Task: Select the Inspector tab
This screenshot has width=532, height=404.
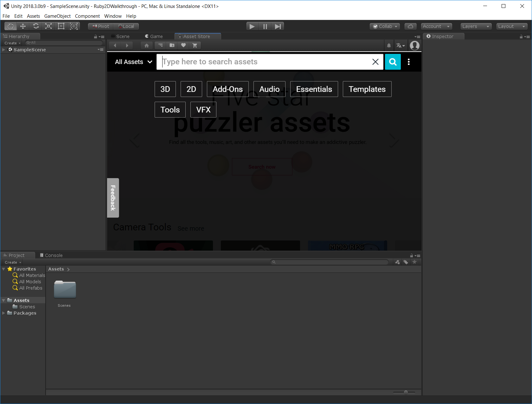Action: pyautogui.click(x=443, y=36)
